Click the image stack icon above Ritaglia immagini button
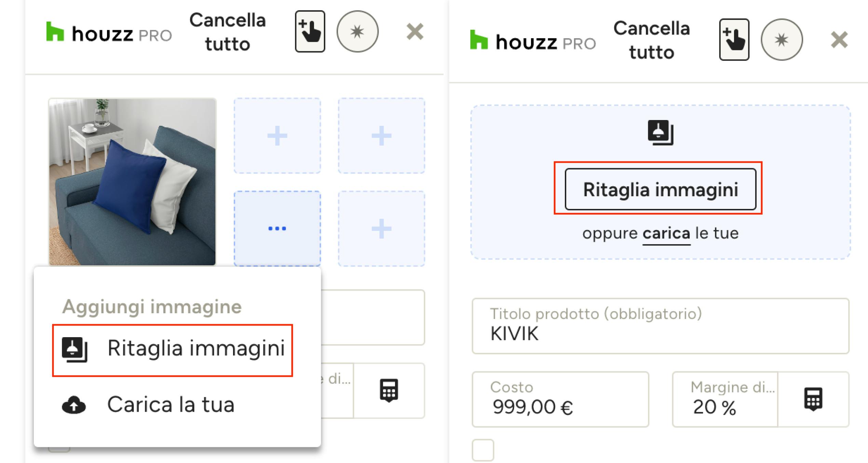The width and height of the screenshot is (868, 463). point(661,133)
